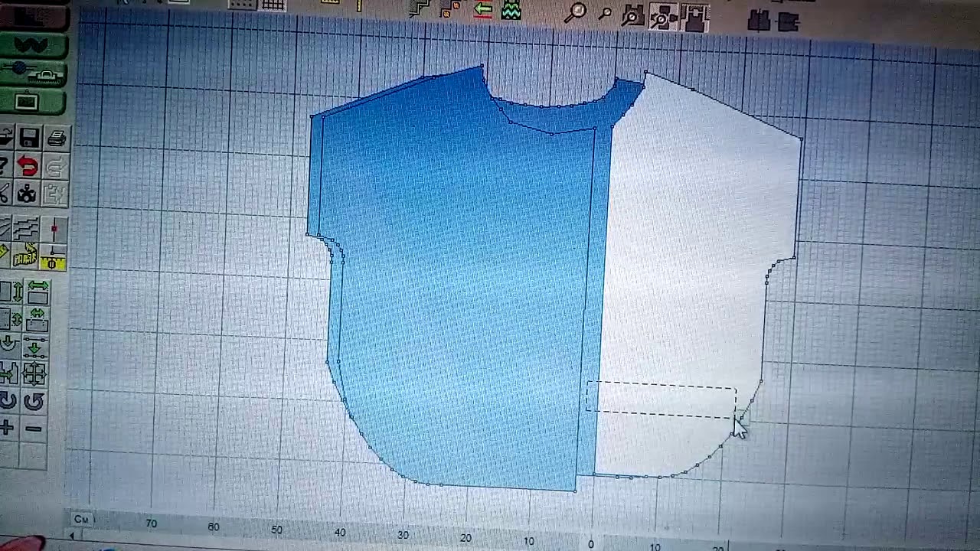Screen dimensions: 980x551
Task: Click the second dark garment icon at top right
Action: 788,22
